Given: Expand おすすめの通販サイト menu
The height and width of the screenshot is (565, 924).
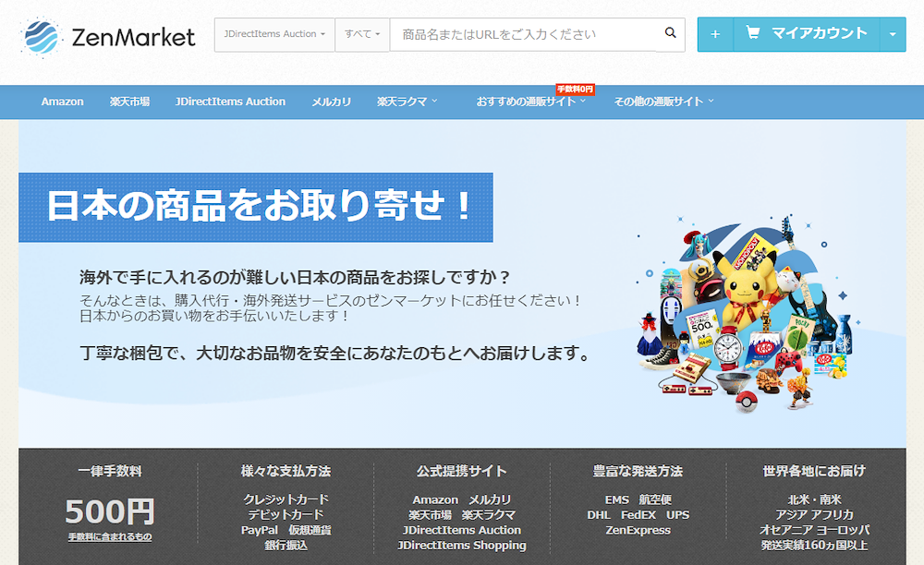Looking at the screenshot, I should point(531,102).
